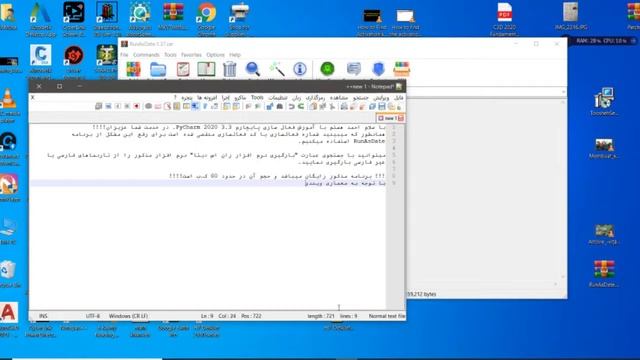
Task: Click 'RunAsDate' word in editor text
Action: 369,141
